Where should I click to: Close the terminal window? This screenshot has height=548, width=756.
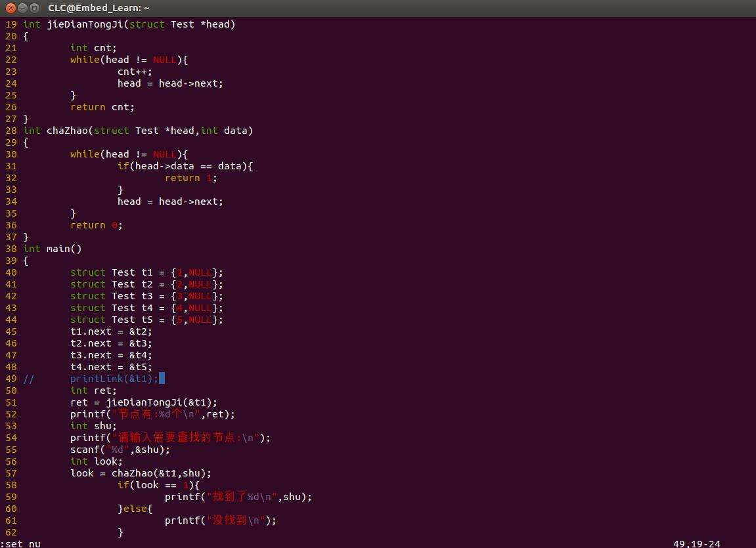pyautogui.click(x=11, y=8)
